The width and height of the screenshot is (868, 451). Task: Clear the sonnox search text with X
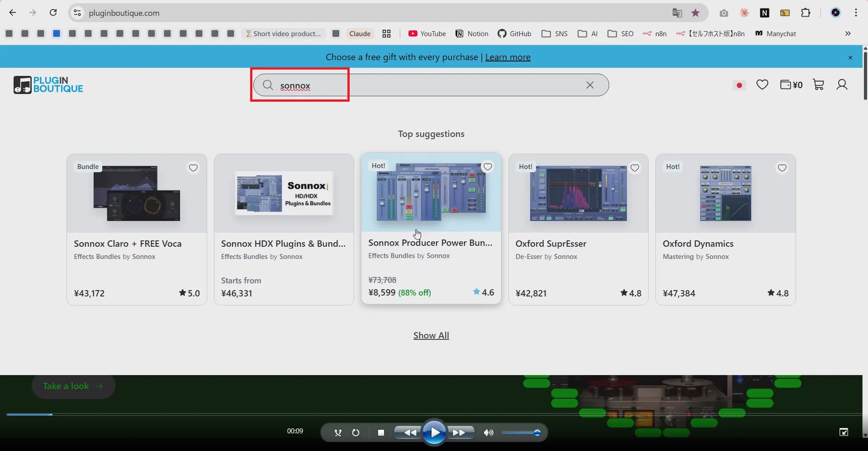(x=590, y=85)
